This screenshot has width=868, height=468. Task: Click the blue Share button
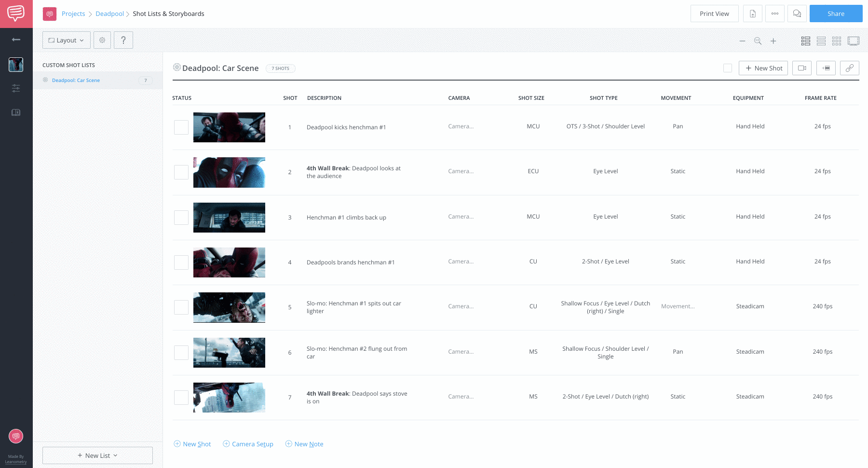pos(836,14)
